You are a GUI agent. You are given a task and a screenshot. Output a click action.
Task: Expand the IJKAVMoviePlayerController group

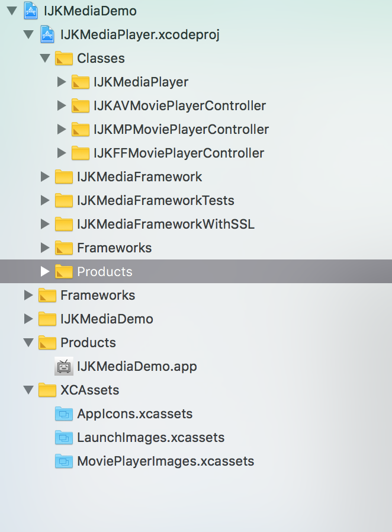[x=62, y=105]
